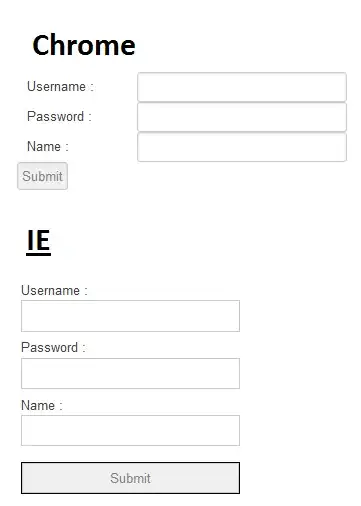Focus the Password field under Chrome

coord(242,117)
